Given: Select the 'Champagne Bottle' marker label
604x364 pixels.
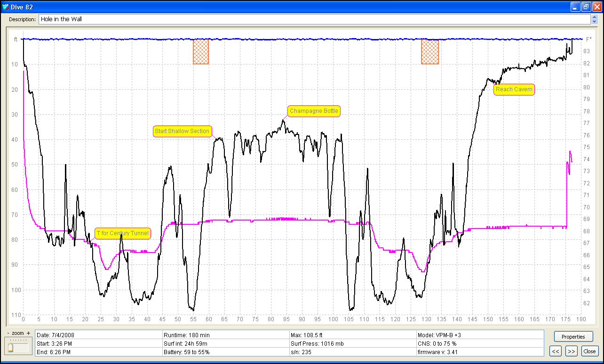Looking at the screenshot, I should click(313, 111).
